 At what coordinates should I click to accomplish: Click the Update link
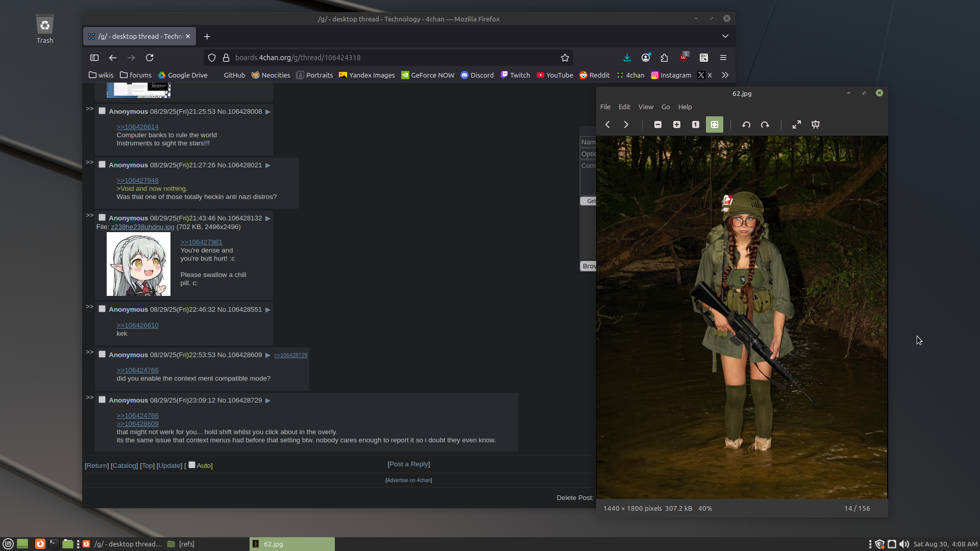point(169,465)
